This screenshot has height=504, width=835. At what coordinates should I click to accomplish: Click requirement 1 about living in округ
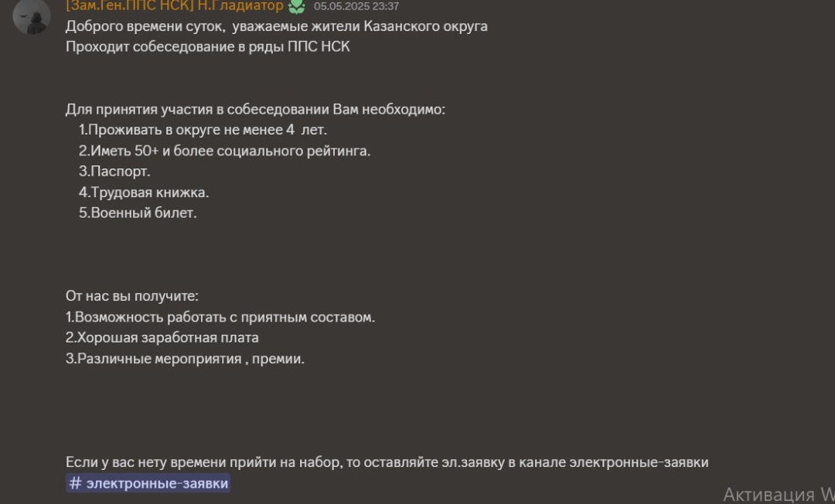click(x=203, y=130)
